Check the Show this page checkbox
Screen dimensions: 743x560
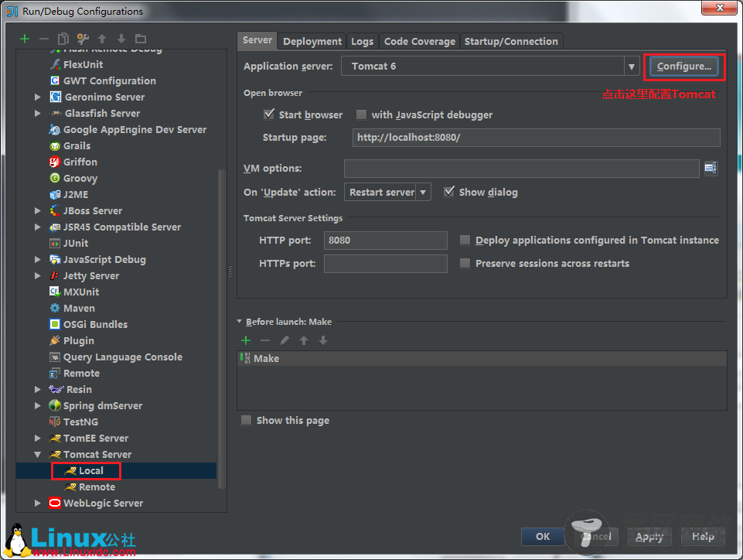[247, 420]
